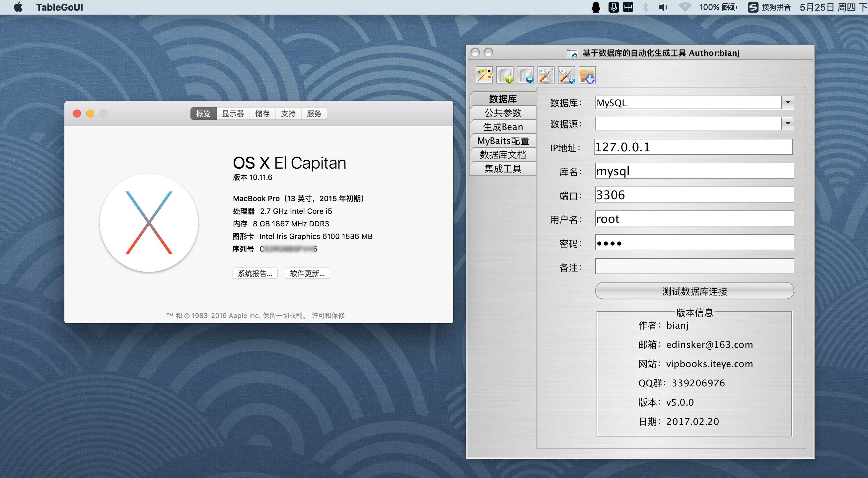Viewport: 868px width, 478px height.
Task: Click Sogou Pinyin icon in menu bar
Action: pos(753,7)
